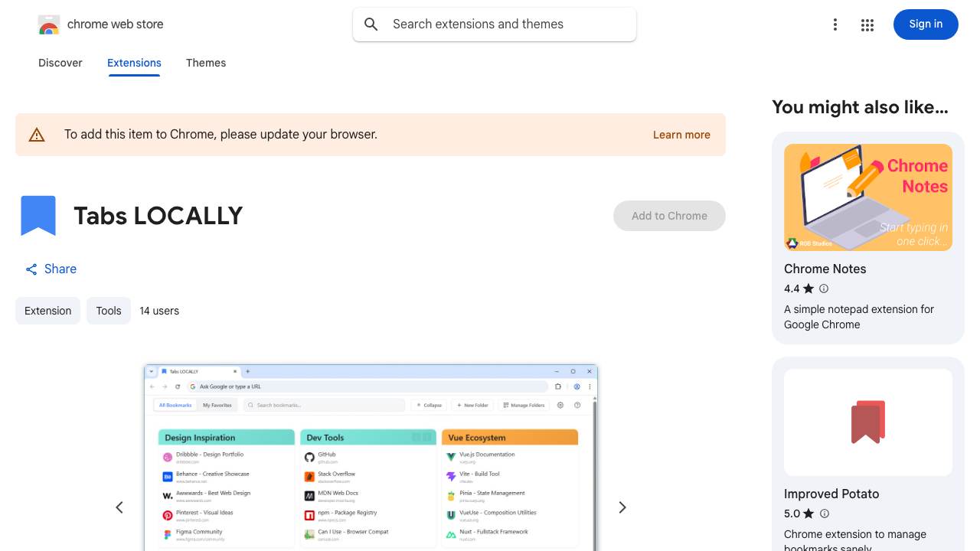Click the simple notepad extension description

[x=859, y=317]
